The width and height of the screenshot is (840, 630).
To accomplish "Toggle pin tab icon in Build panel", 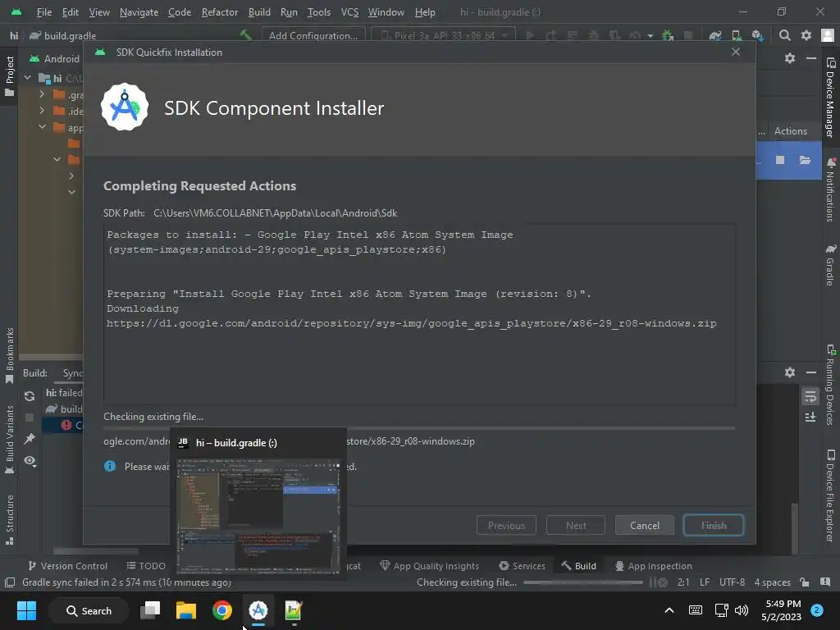I will click(30, 439).
